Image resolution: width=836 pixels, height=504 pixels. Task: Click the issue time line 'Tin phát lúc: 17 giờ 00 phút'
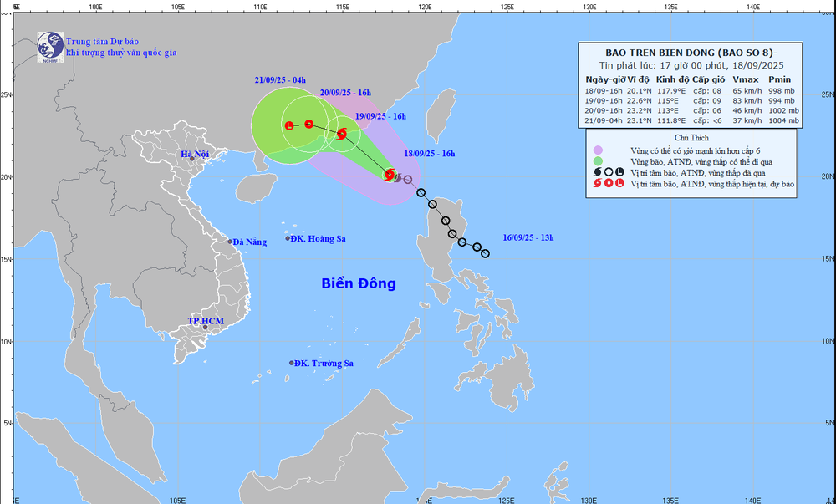pos(663,65)
